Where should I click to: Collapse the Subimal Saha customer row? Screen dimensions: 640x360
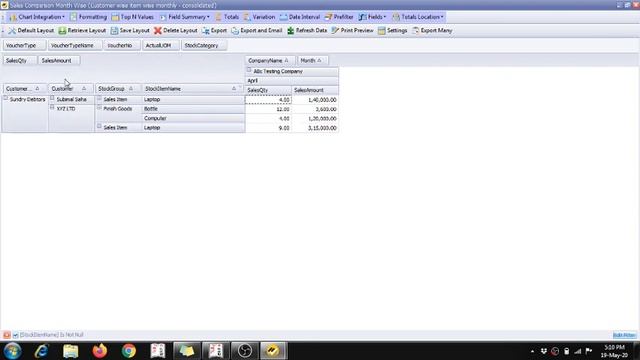click(x=52, y=98)
